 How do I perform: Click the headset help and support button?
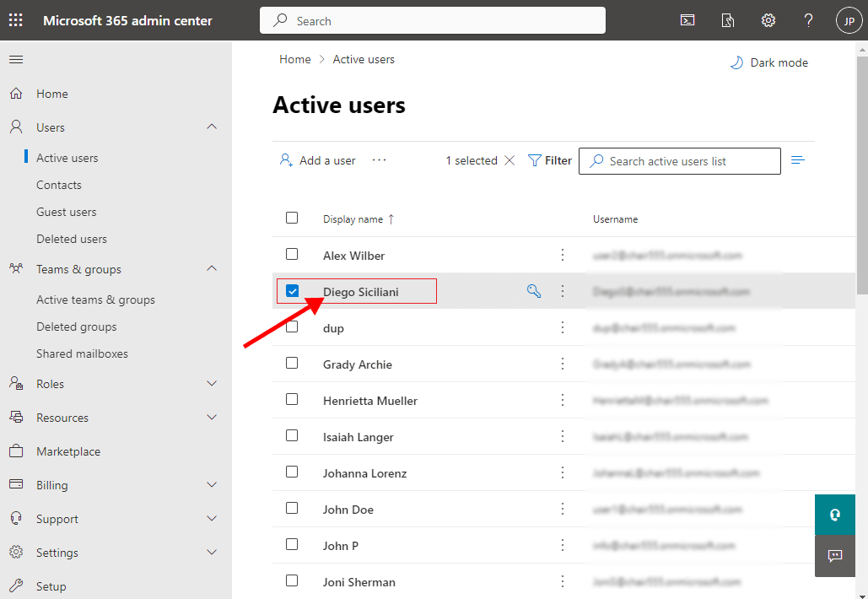click(x=835, y=515)
